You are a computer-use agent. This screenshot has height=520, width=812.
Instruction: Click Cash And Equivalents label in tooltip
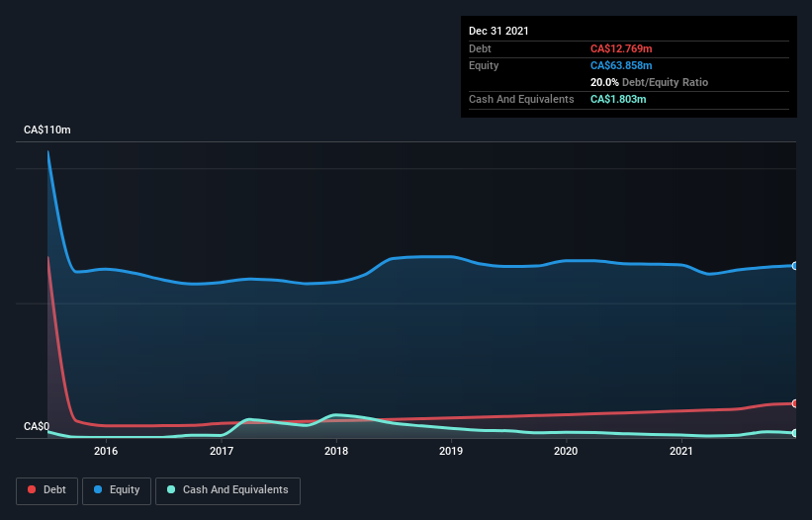pyautogui.click(x=521, y=99)
